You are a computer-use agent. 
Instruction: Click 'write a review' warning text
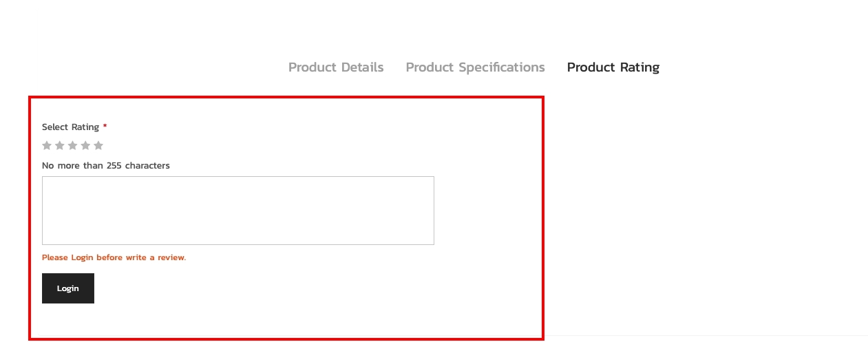[155, 257]
